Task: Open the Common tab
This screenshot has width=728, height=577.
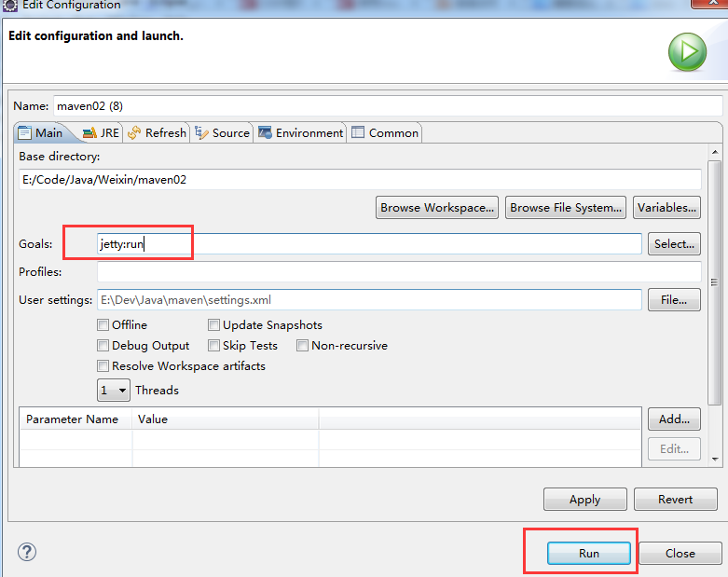Action: pos(385,133)
